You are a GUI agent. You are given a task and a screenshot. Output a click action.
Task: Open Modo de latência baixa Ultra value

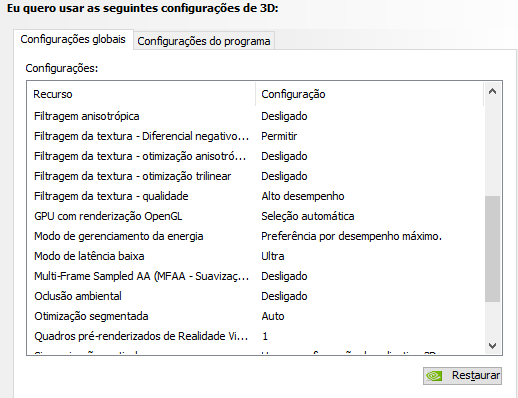pos(273,256)
